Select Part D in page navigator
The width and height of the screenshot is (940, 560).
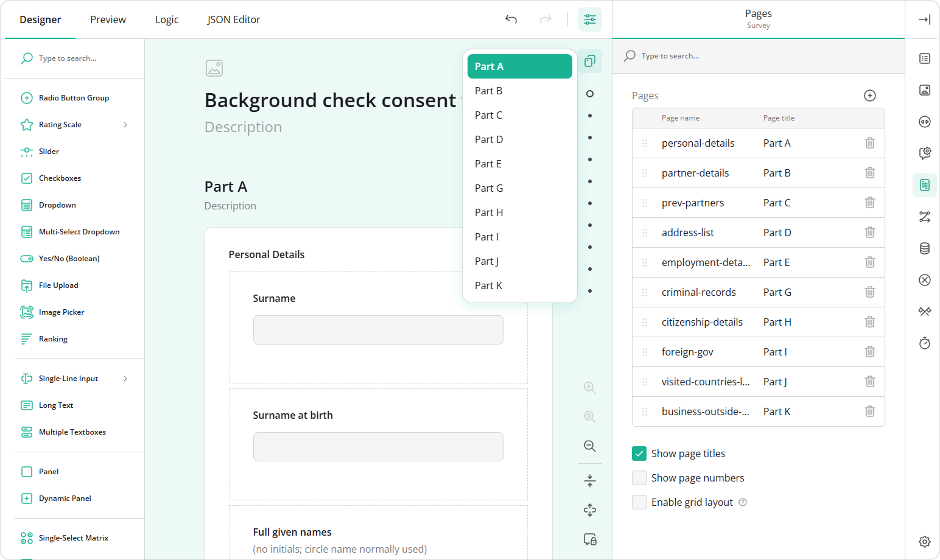(x=520, y=139)
